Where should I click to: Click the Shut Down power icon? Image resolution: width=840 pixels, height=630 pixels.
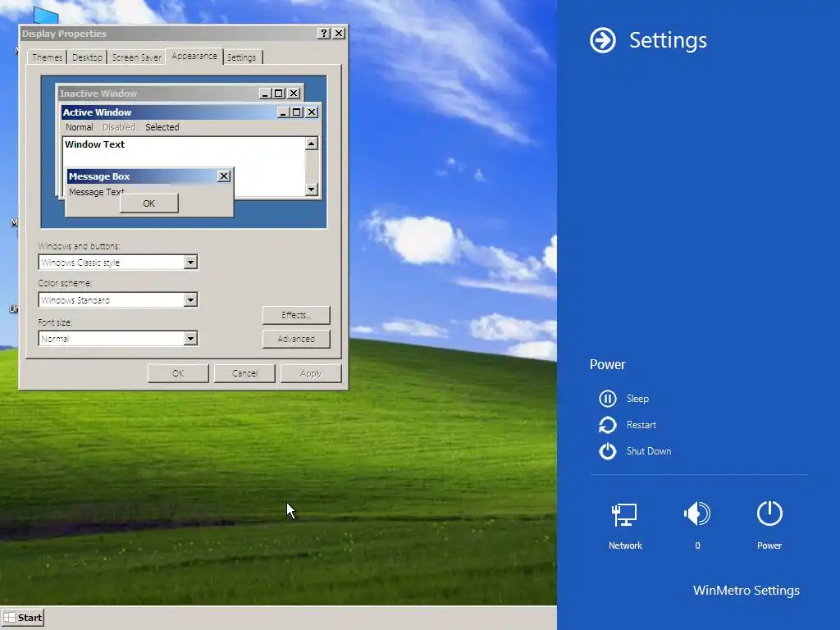608,451
